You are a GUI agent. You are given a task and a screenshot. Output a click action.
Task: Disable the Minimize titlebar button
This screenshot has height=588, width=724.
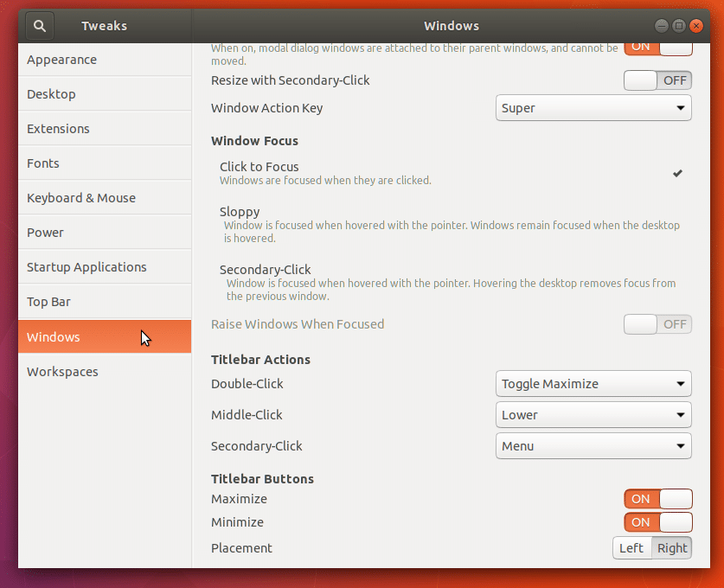point(657,522)
